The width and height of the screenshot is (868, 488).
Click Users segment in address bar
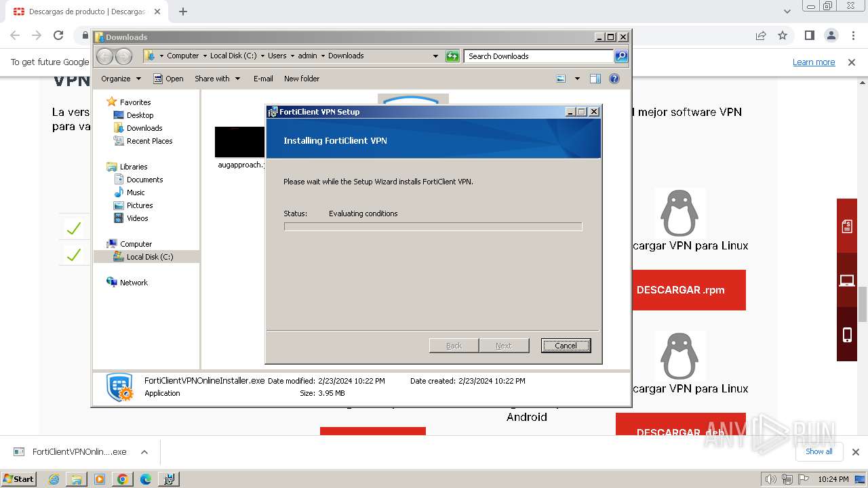(277, 56)
